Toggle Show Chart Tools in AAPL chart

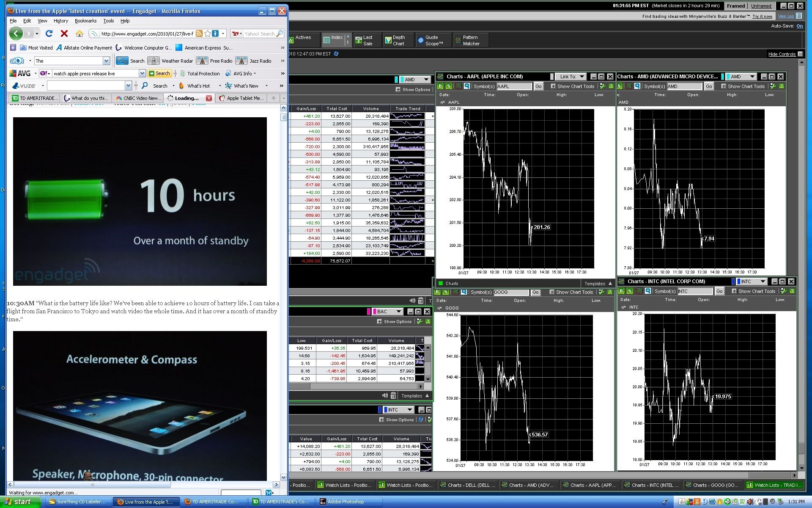573,86
